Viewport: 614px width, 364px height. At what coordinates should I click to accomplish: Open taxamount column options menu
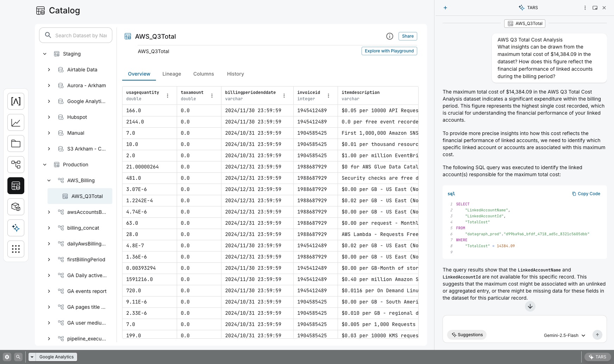(x=212, y=96)
